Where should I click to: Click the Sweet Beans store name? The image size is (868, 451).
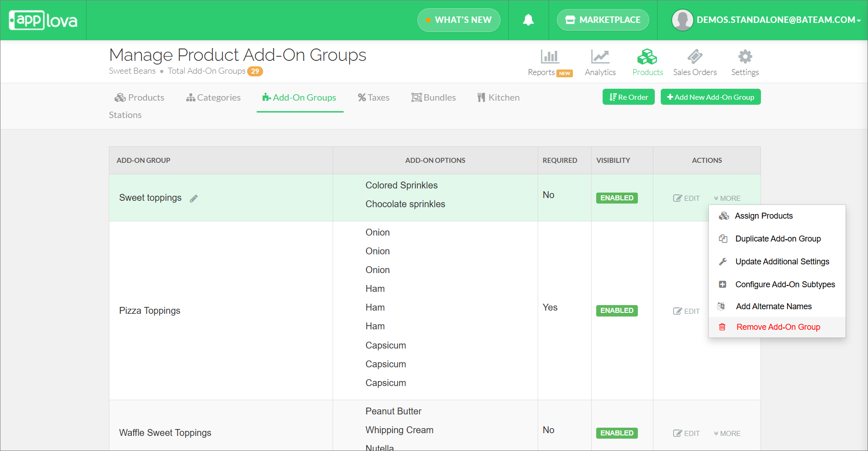[x=132, y=71]
